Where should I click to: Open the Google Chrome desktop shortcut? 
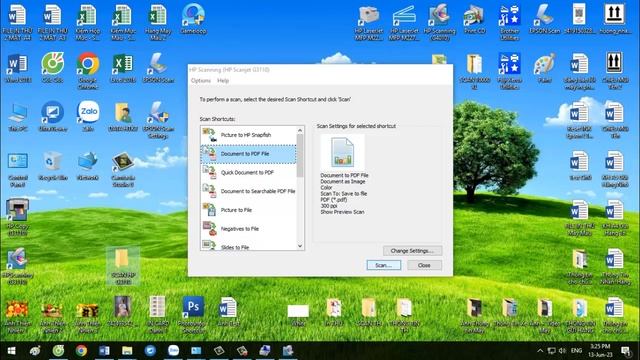[87, 71]
